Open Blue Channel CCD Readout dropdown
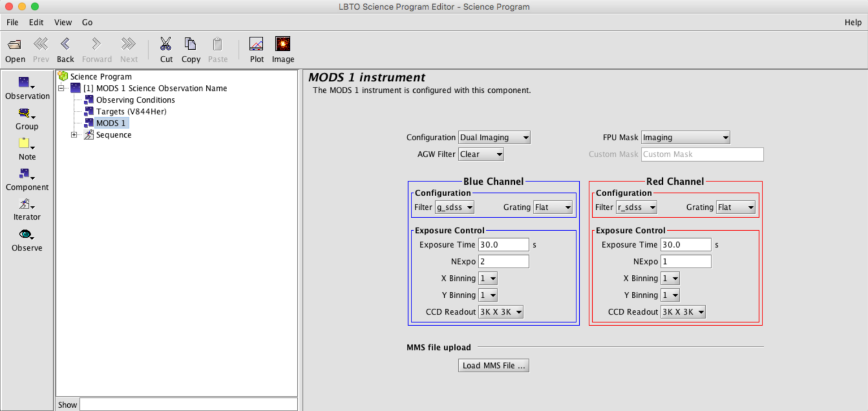Screen dimensions: 868x411 click(x=501, y=312)
